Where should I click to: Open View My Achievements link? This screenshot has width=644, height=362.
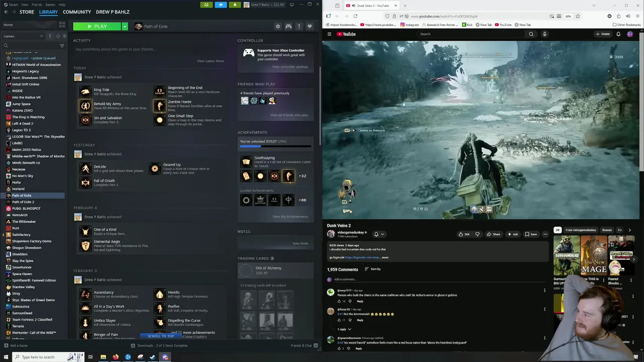(290, 217)
